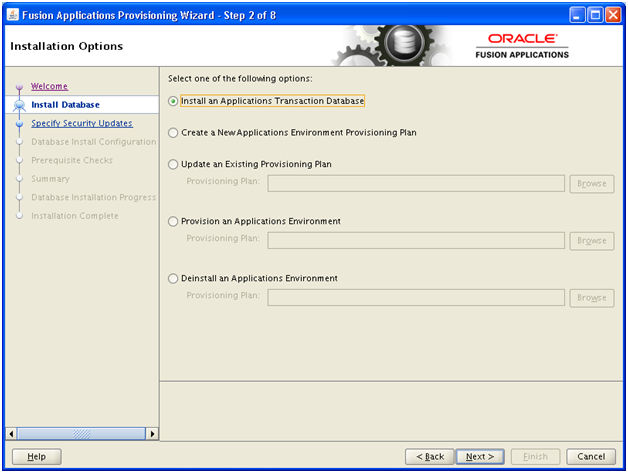Click the Welcome step bullet icon

19,87
